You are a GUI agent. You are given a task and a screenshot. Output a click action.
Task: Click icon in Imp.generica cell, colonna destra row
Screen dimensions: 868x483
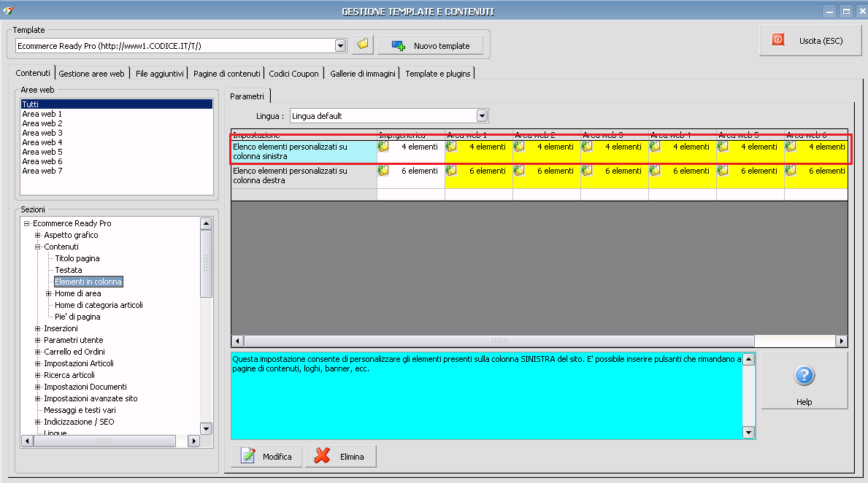coord(383,171)
